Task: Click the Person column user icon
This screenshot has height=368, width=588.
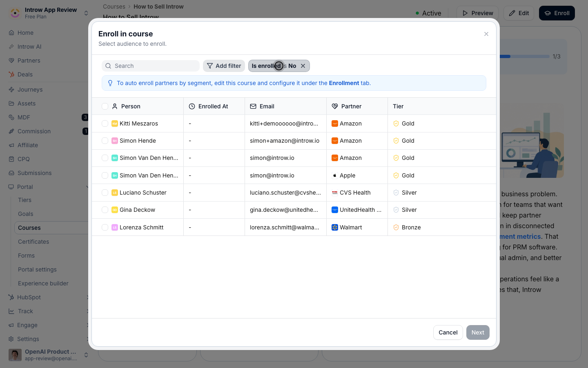Action: [115, 106]
